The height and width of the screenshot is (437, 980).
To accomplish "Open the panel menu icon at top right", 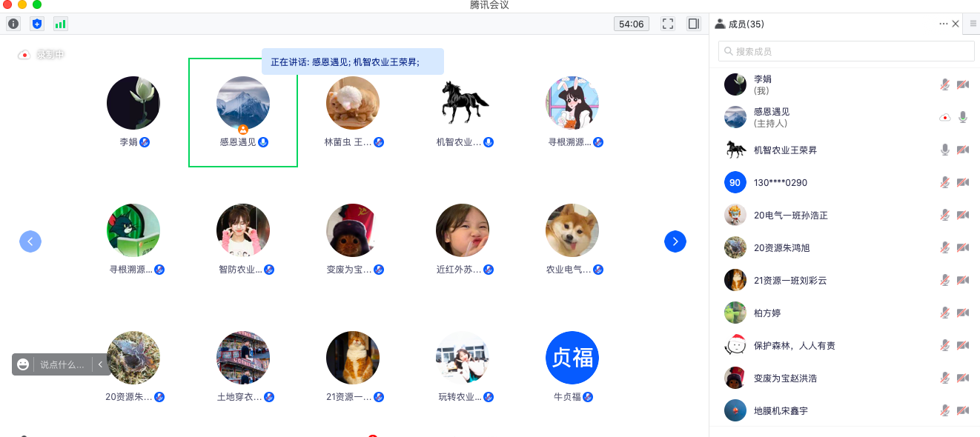I will [x=973, y=24].
